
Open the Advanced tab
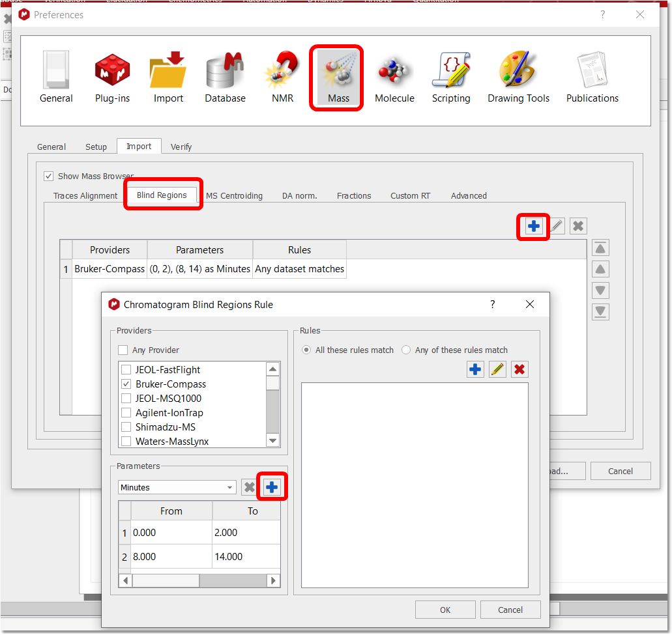469,195
